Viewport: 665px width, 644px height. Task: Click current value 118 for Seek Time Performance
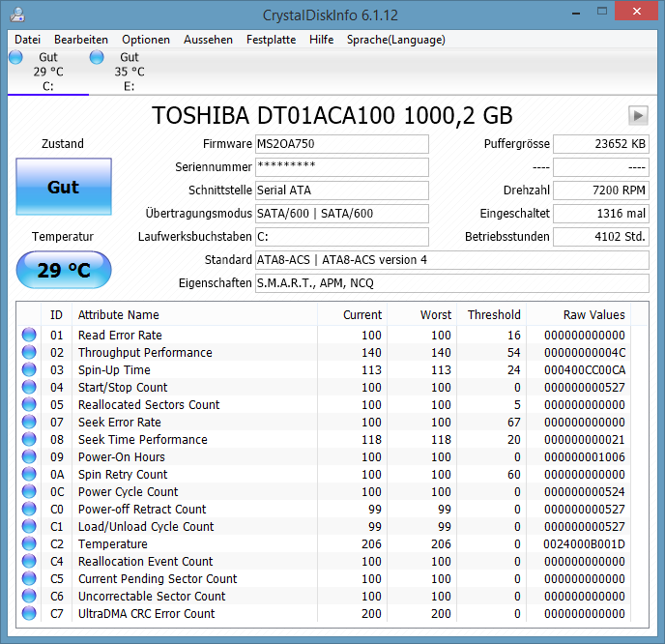tap(371, 440)
